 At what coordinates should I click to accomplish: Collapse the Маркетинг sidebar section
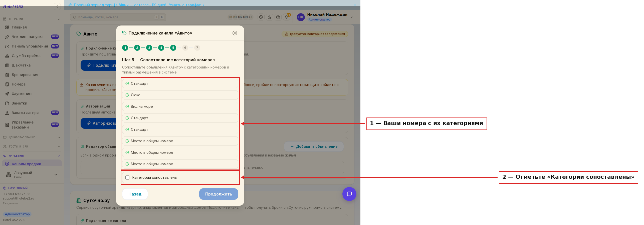32,156
